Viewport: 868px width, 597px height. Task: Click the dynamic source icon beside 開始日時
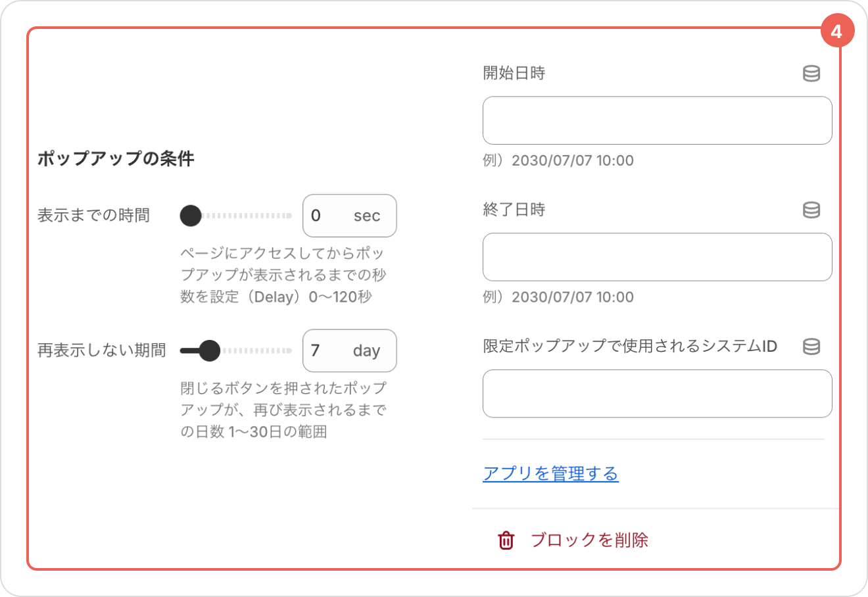pyautogui.click(x=811, y=74)
